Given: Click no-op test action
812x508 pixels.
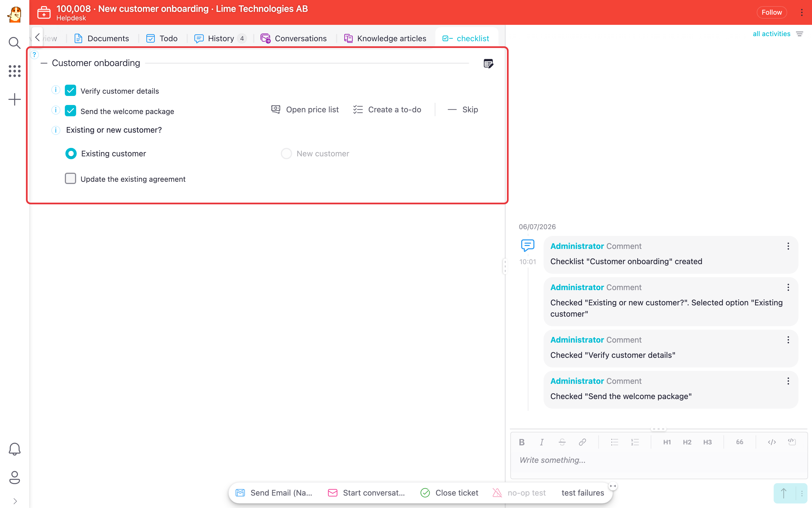Looking at the screenshot, I should click(519, 493).
